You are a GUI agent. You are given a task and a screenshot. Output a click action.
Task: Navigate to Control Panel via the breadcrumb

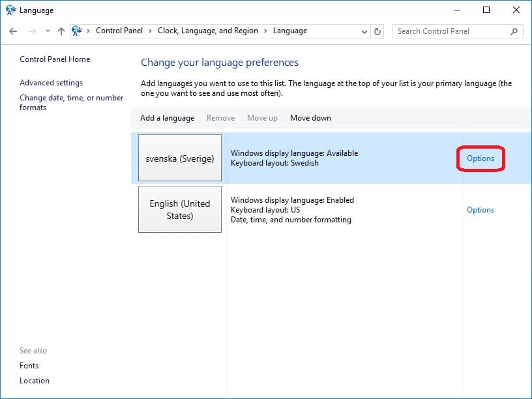tap(119, 30)
